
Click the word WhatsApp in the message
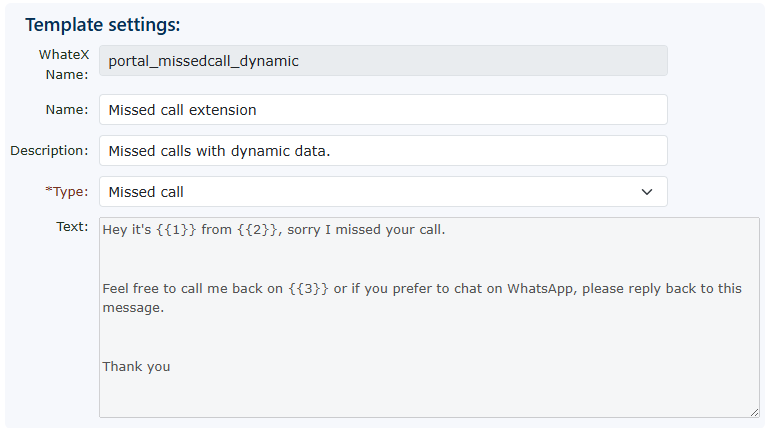click(541, 289)
